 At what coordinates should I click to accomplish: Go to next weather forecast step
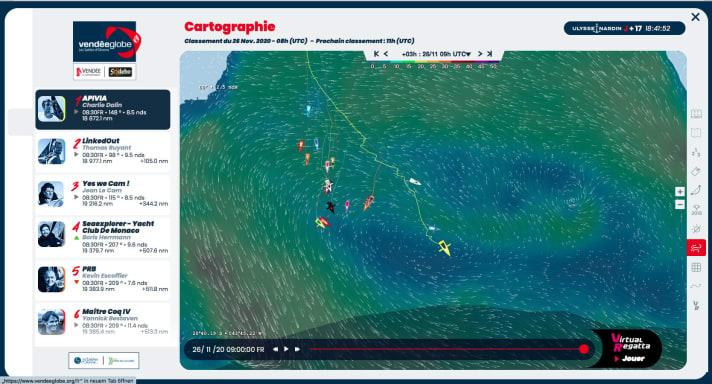[480, 54]
